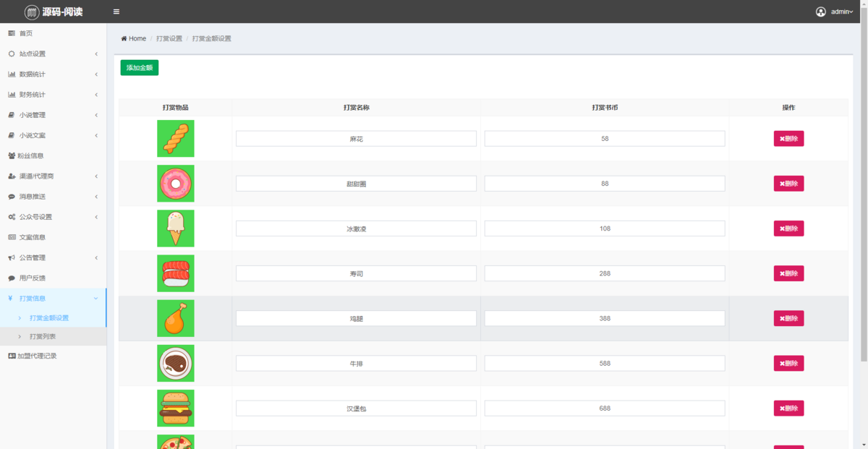Click the 消息推送 comment icon
868x449 pixels.
12,196
